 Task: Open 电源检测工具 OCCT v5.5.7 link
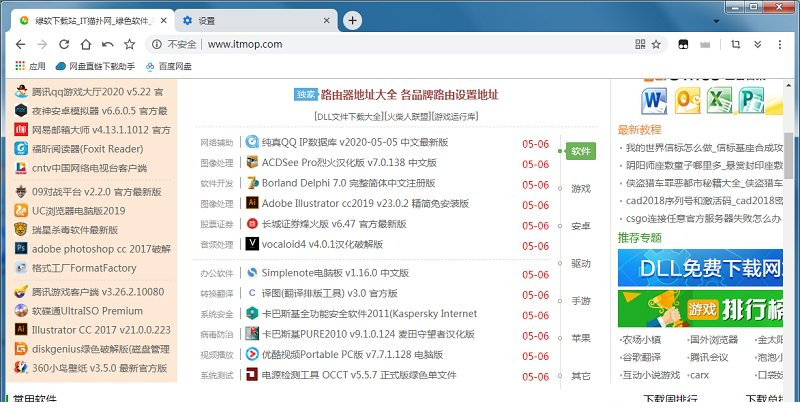point(359,375)
